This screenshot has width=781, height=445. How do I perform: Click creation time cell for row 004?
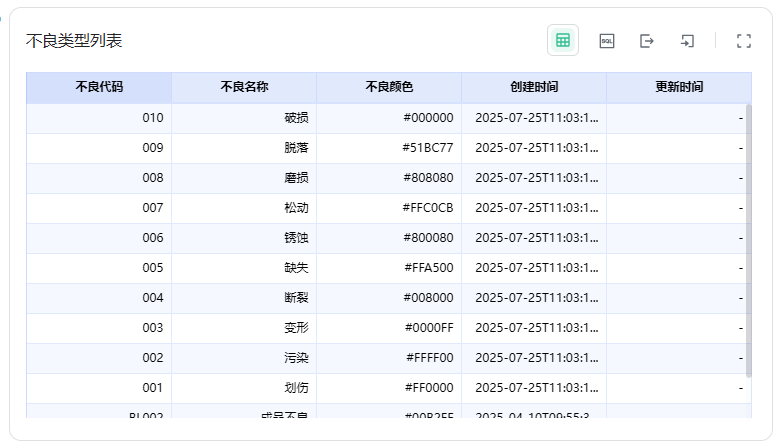(536, 298)
